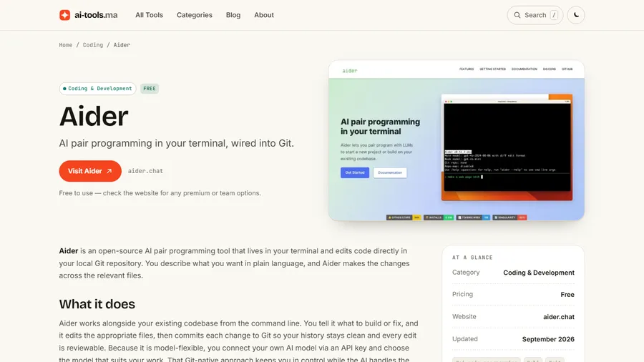644x362 pixels.
Task: Open the All Tools menu item
Action: click(149, 15)
